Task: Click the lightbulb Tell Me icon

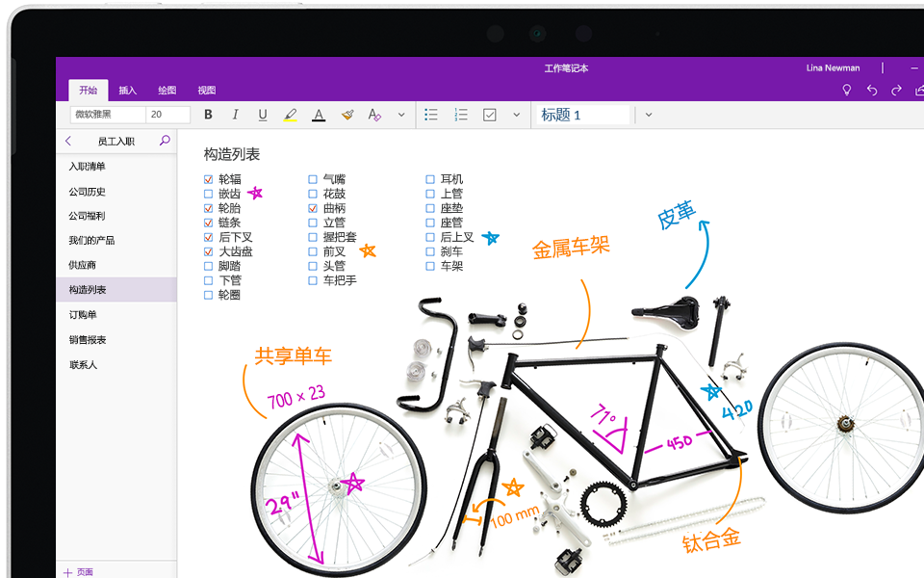Action: [x=846, y=90]
